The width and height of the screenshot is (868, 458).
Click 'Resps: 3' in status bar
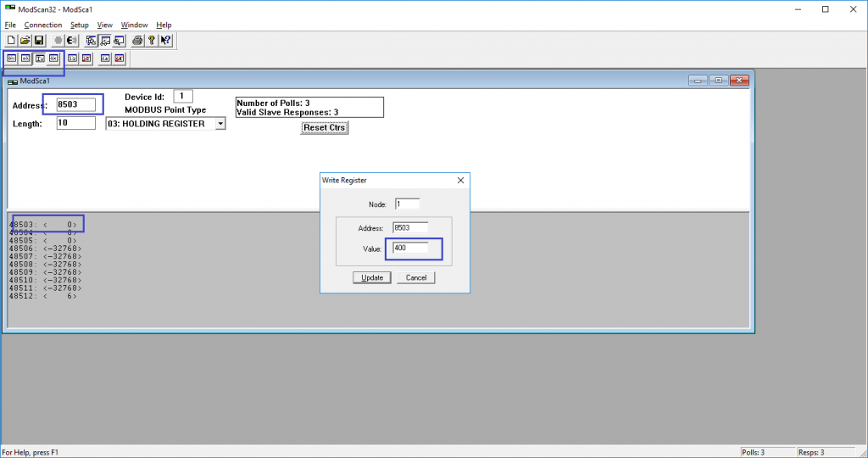[x=811, y=452]
